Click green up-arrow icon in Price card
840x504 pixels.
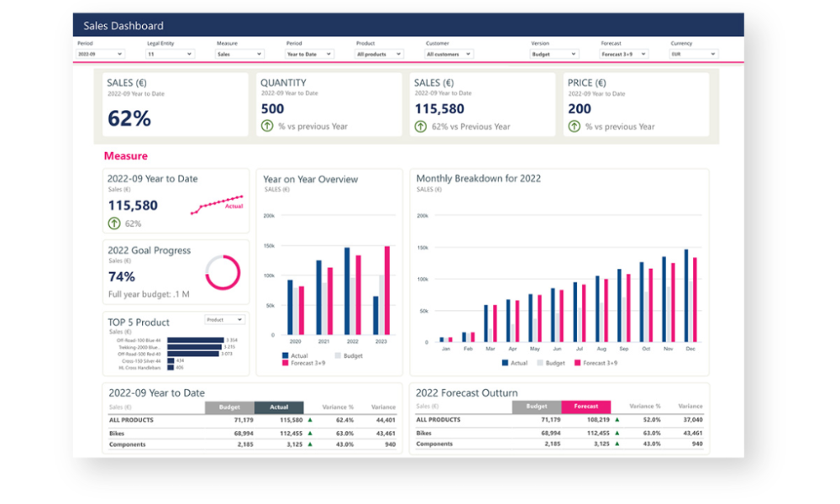575,126
